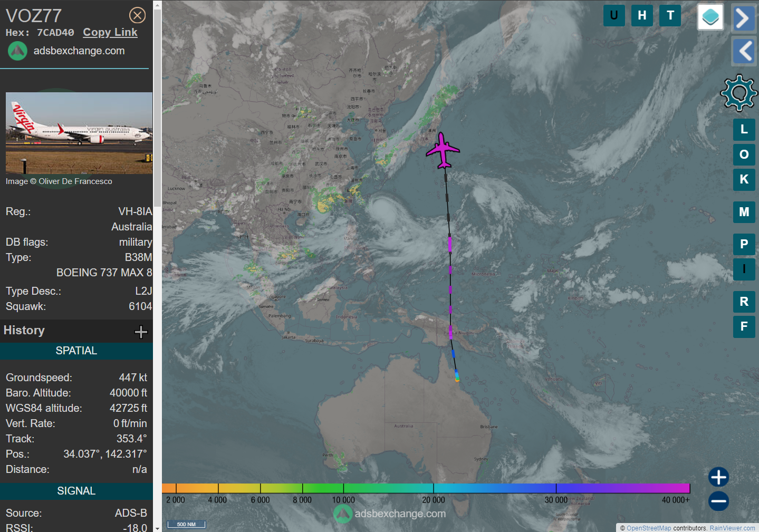Viewport: 759px width, 532px height.
Task: Click the registration value VH-8IA
Action: coord(135,211)
